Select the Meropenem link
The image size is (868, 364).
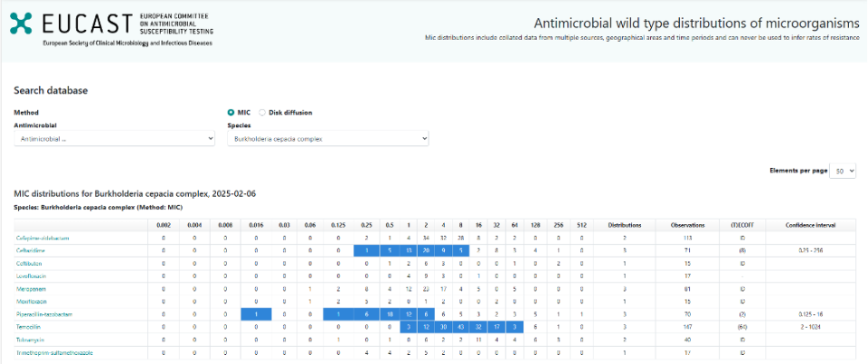pos(31,289)
